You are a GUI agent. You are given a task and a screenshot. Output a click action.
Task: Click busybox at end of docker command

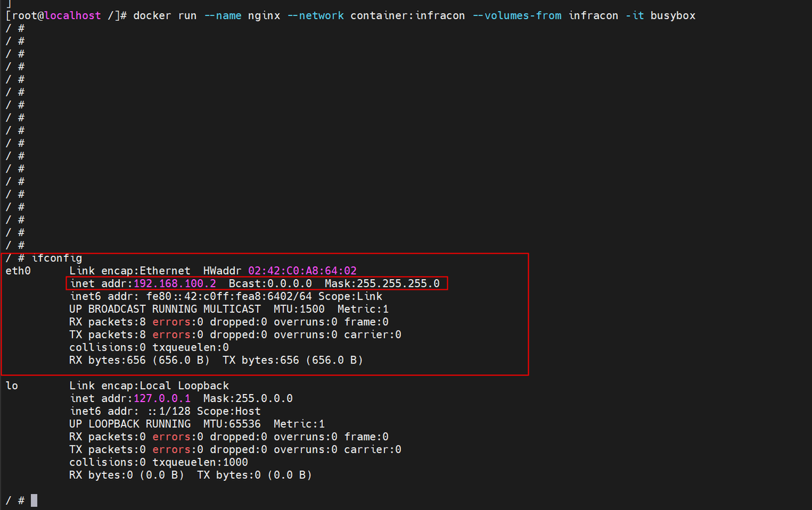(x=673, y=15)
